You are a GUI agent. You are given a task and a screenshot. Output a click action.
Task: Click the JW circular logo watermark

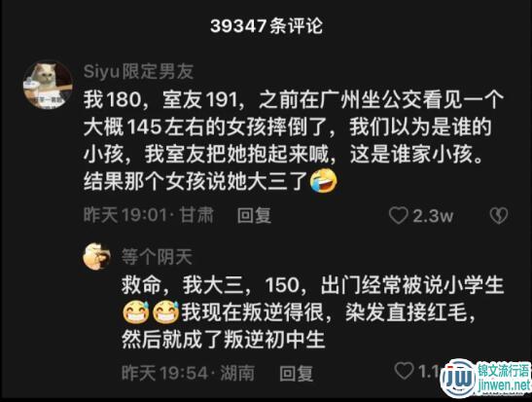pyautogui.click(x=458, y=378)
